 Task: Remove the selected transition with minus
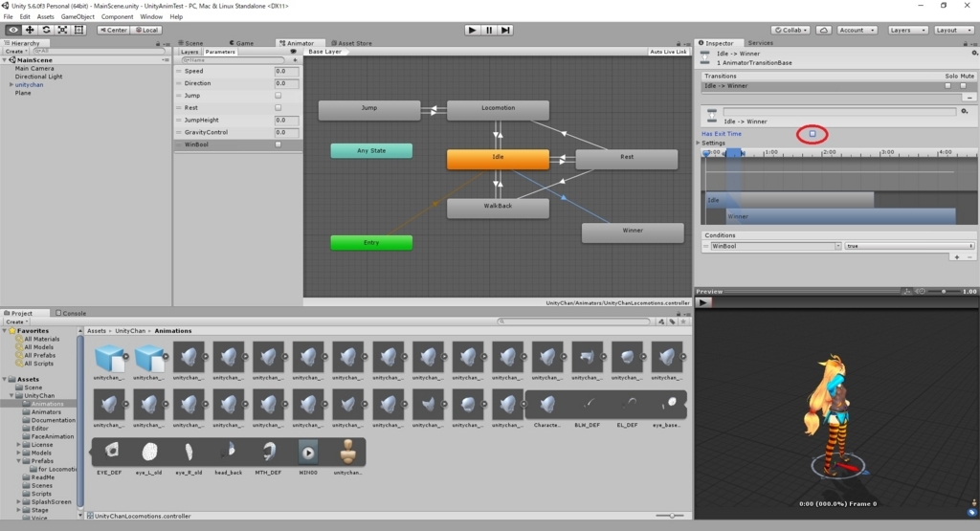point(969,98)
